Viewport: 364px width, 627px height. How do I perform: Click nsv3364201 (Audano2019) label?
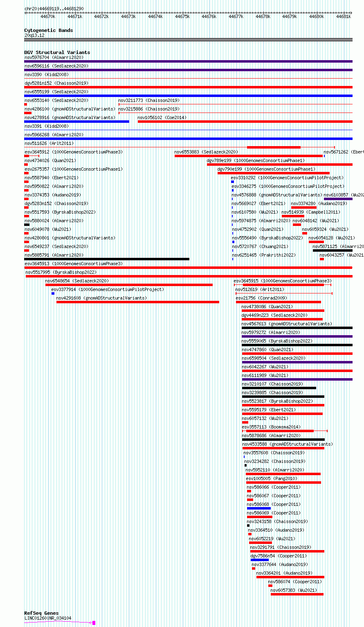[285, 573]
